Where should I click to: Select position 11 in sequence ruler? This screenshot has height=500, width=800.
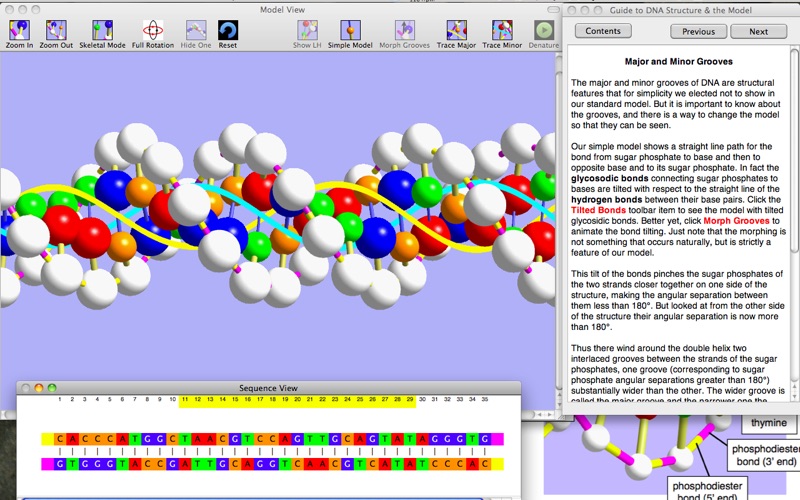[x=185, y=399]
